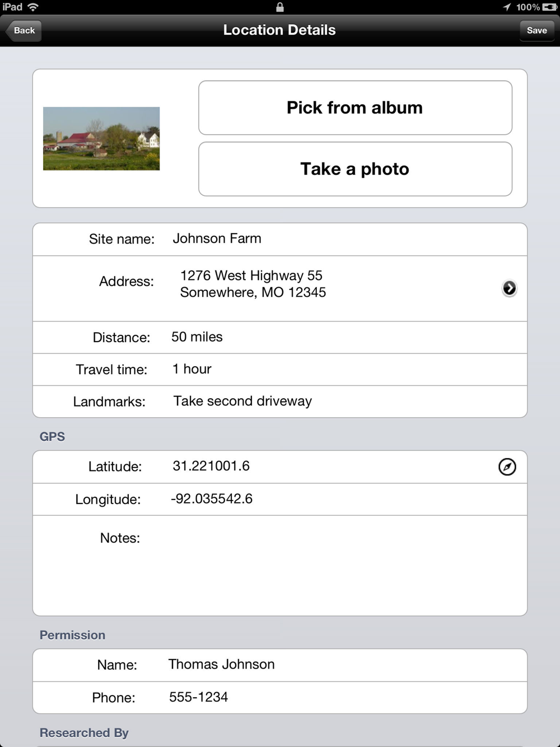Tap the lock icon in status bar
Image resolution: width=560 pixels, height=747 pixels.
point(280,7)
